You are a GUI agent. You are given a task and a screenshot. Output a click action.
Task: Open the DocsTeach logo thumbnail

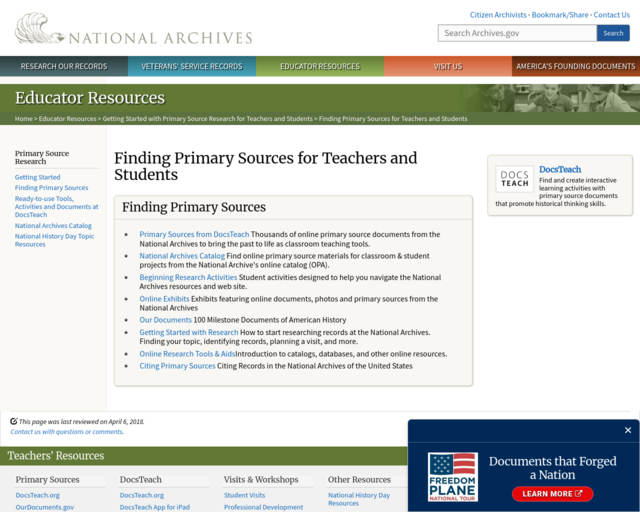point(514,179)
